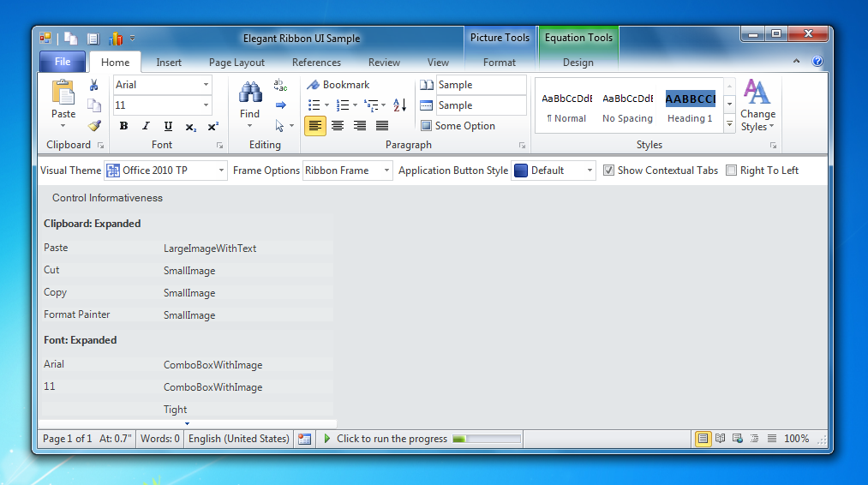
Task: Open the ribbon Help question mark icon
Action: tap(817, 62)
